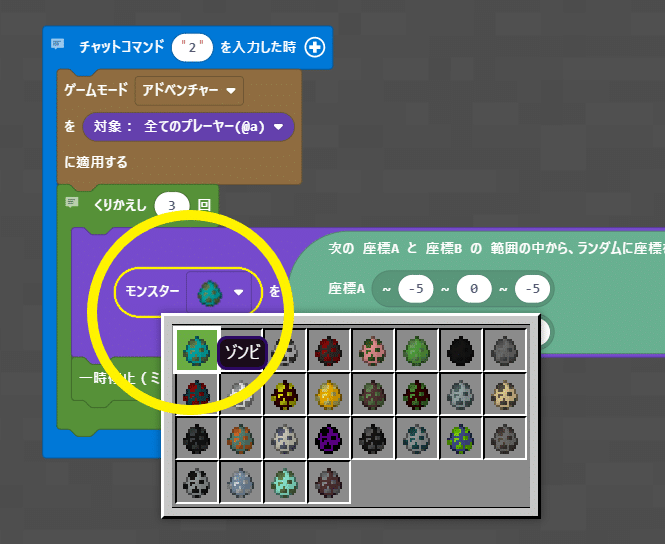Select the pale beige spotted egg in second row
The height and width of the screenshot is (544, 665).
504,395
